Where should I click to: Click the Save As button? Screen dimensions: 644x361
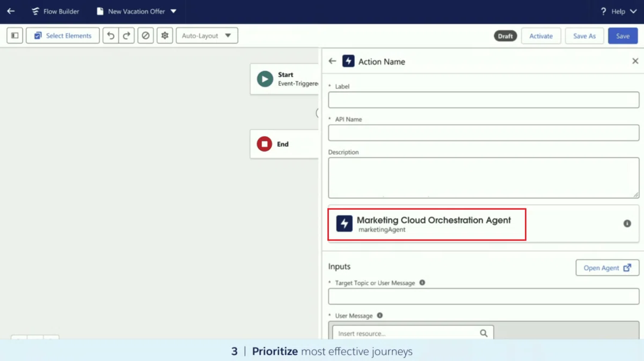point(584,36)
